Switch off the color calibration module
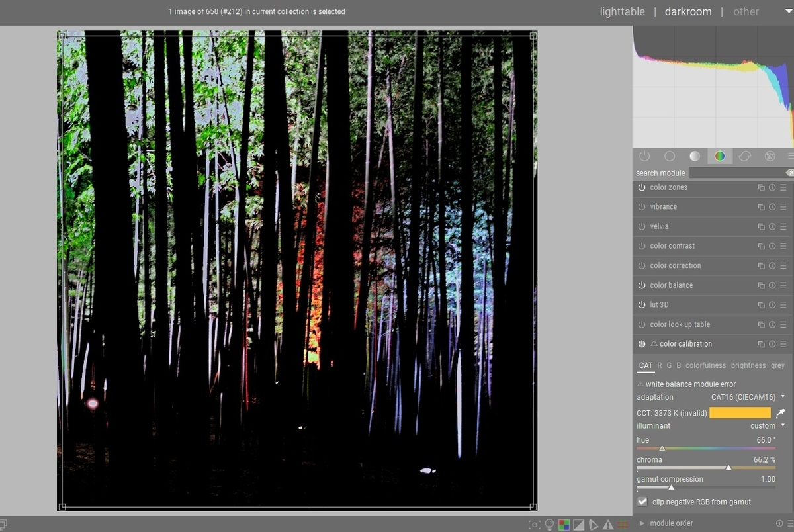Viewport: 794px width, 532px height. pos(642,344)
